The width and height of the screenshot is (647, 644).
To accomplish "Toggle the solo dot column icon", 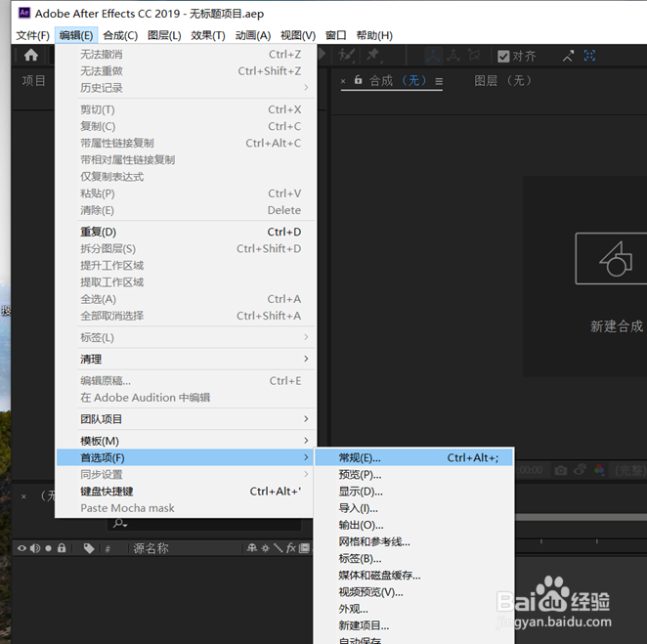I will tap(48, 548).
